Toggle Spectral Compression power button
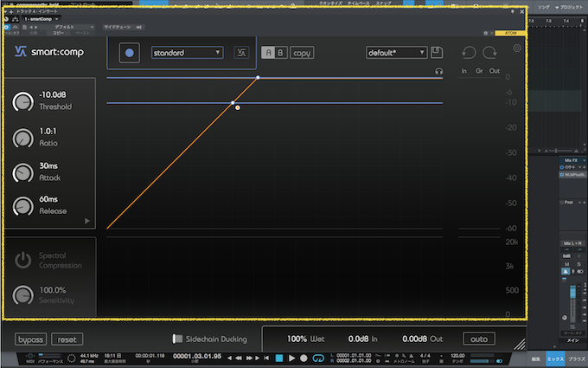The height and width of the screenshot is (368, 588). [22, 260]
